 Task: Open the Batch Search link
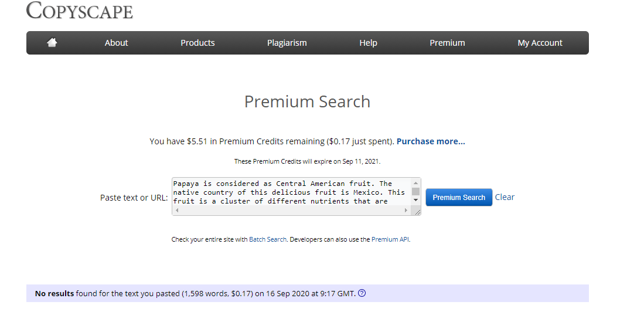pyautogui.click(x=268, y=239)
